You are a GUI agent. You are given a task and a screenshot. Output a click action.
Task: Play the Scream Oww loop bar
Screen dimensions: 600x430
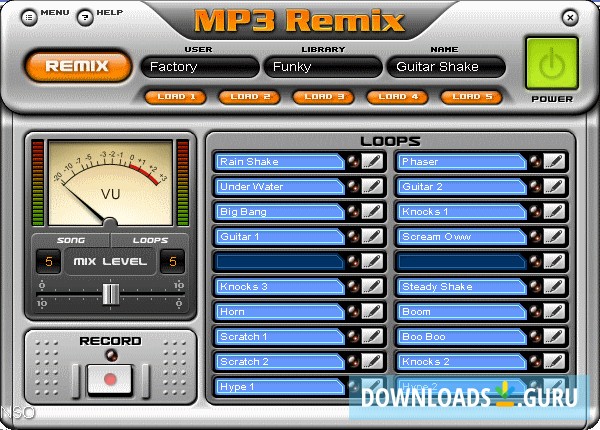(x=461, y=236)
